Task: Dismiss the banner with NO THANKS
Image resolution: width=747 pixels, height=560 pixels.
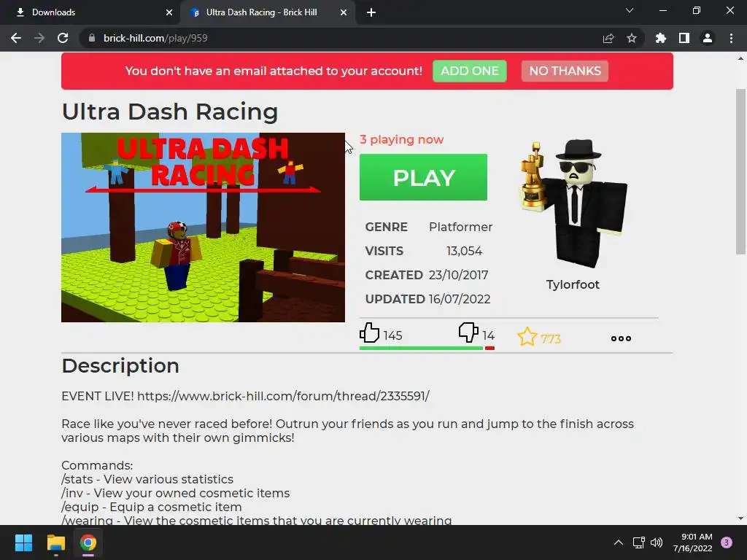Action: pyautogui.click(x=565, y=71)
